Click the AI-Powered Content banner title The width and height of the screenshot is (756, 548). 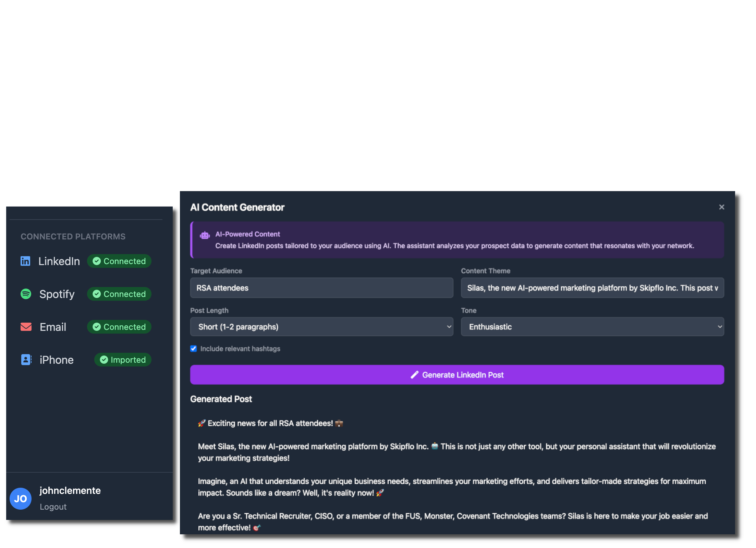(x=248, y=234)
